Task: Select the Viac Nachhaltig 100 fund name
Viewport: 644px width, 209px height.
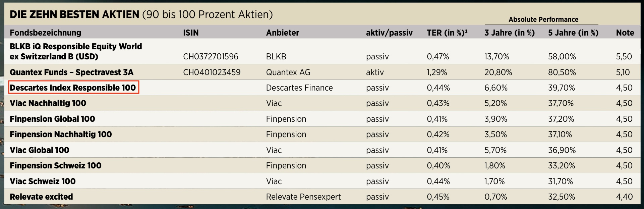Action: (48, 103)
